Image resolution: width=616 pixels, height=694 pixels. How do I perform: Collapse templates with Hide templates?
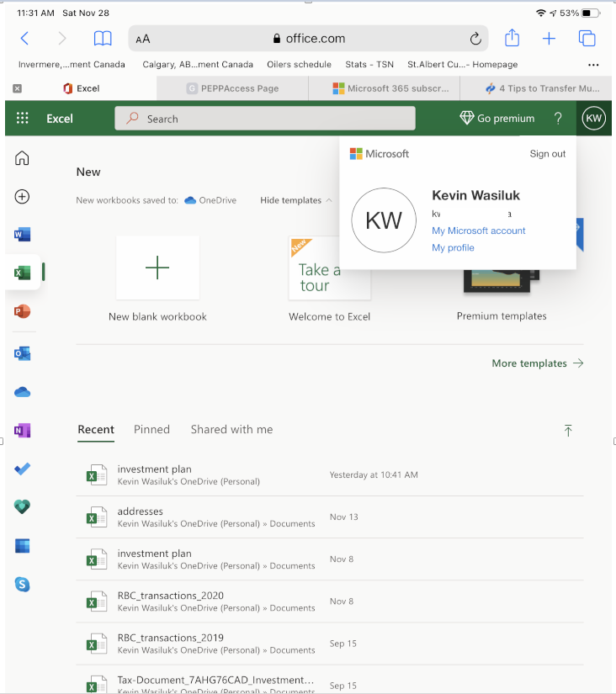click(296, 200)
